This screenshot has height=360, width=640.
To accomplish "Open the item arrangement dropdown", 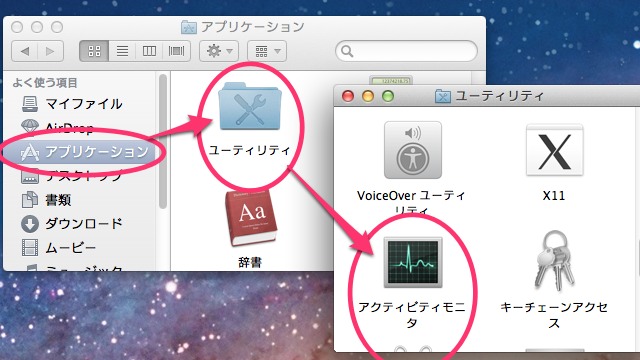I will 267,51.
